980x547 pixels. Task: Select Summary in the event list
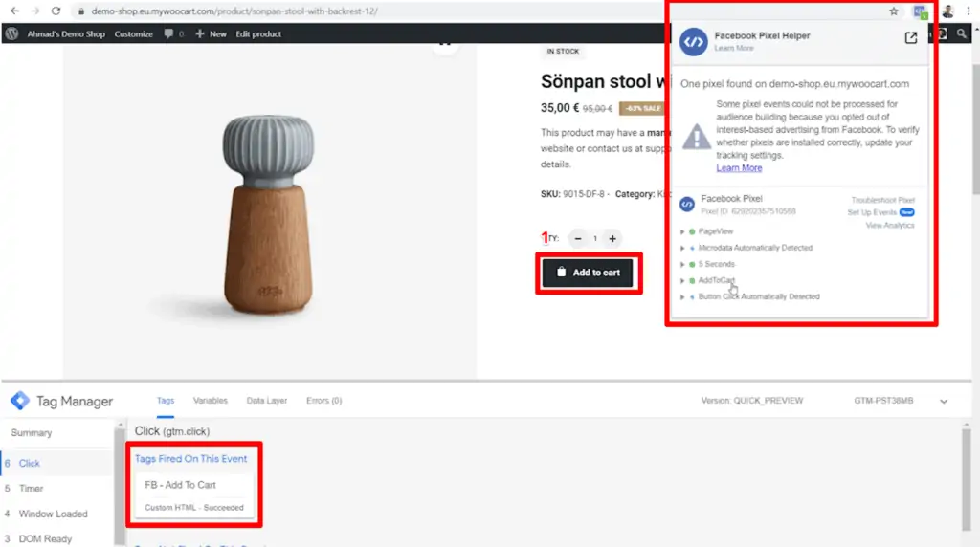[32, 433]
